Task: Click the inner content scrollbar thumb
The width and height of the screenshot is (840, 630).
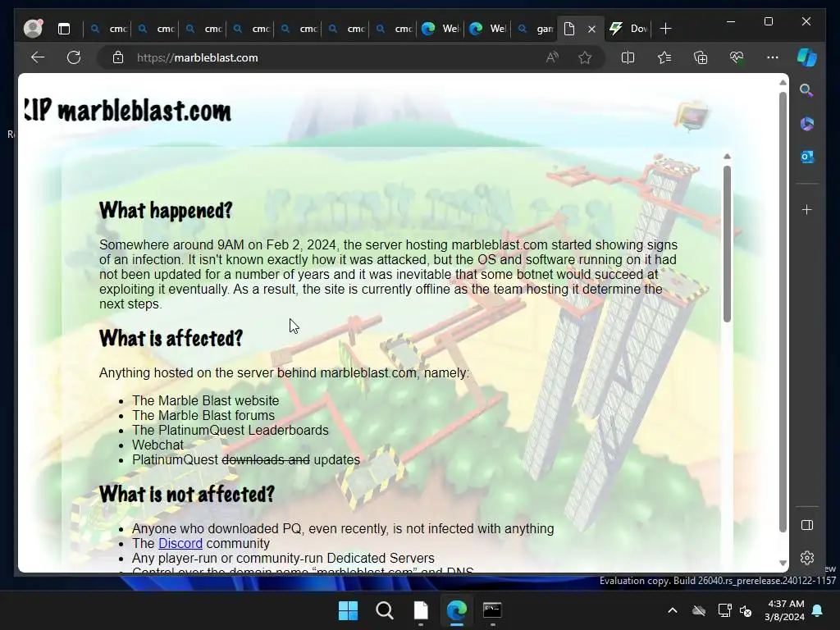Action: point(727,244)
